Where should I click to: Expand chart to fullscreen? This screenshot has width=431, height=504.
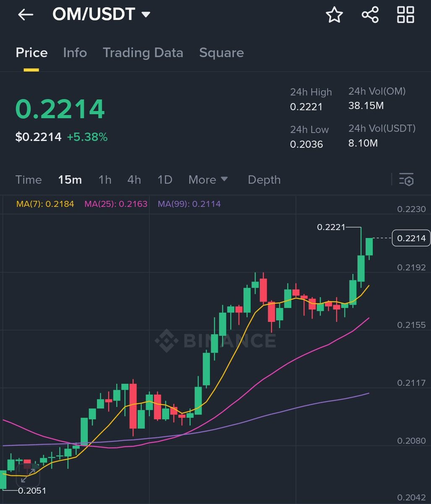[28, 475]
